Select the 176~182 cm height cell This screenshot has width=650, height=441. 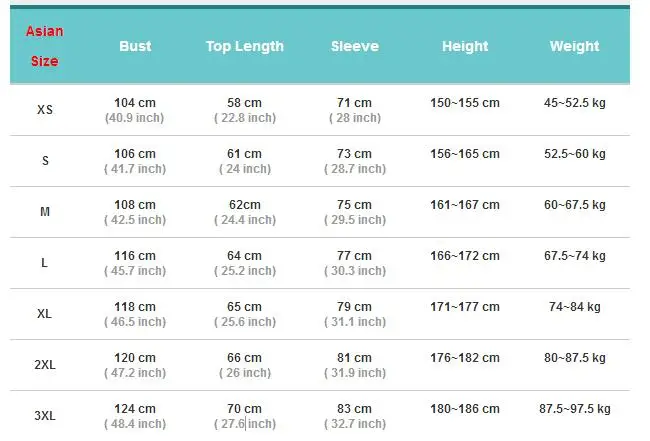[x=465, y=358]
